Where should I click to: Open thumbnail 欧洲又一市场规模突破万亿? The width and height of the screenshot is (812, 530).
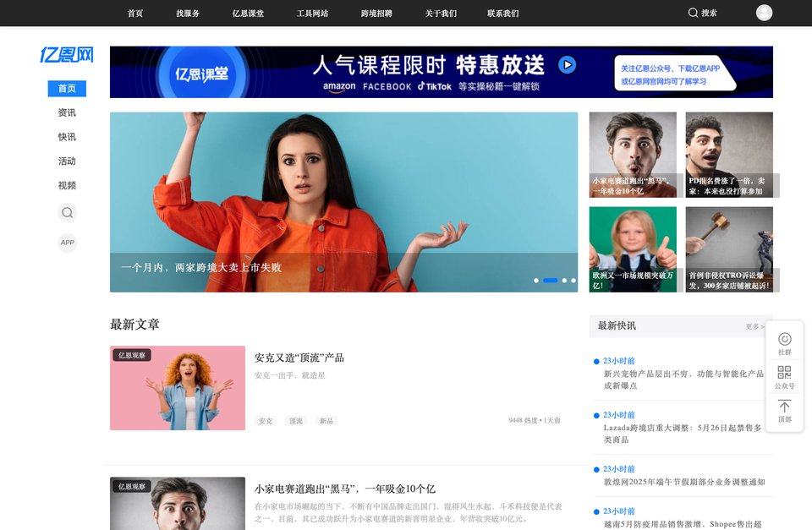633,249
